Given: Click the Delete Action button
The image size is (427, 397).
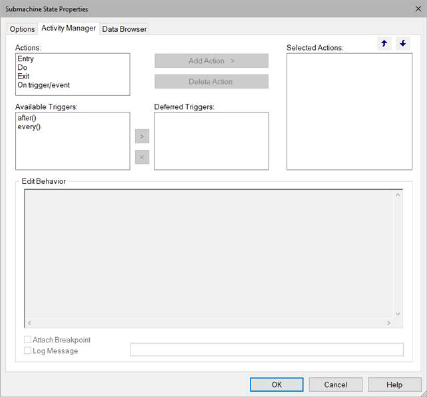Looking at the screenshot, I should [211, 82].
